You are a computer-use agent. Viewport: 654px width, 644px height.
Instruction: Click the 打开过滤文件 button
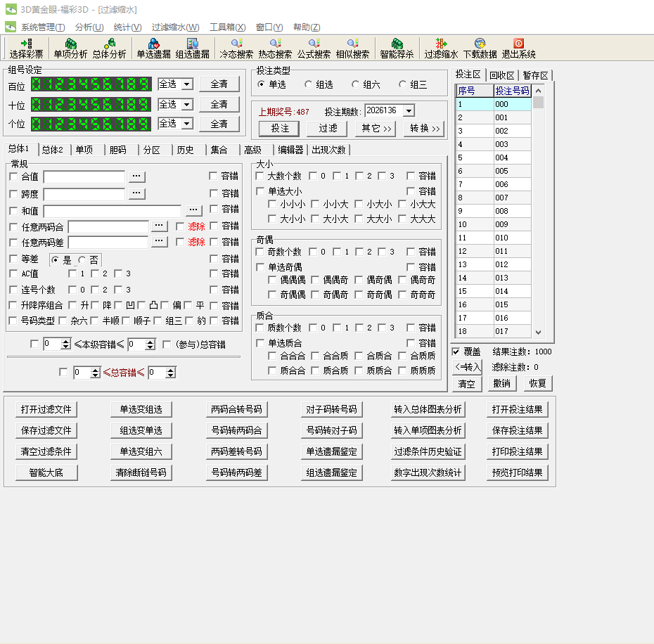coord(46,410)
